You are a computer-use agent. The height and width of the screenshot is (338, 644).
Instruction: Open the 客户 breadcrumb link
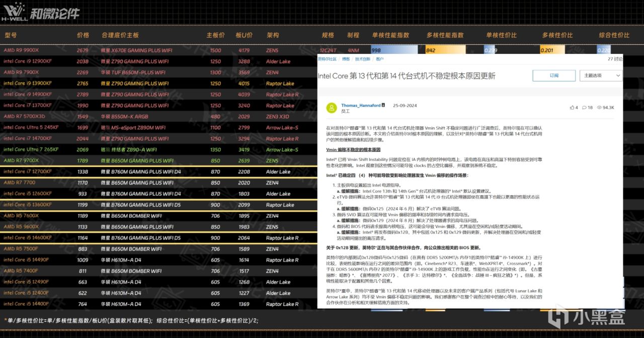(379, 59)
